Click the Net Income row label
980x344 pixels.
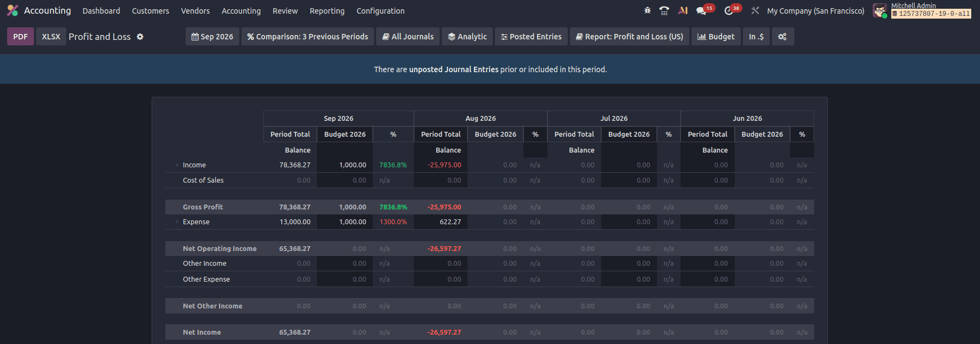point(201,333)
